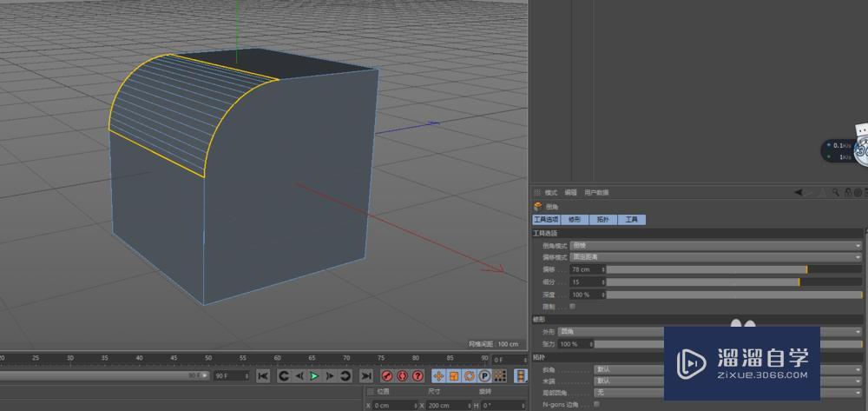Switch to the 工具 tab
Screen dimensions: 868x411
coord(632,220)
